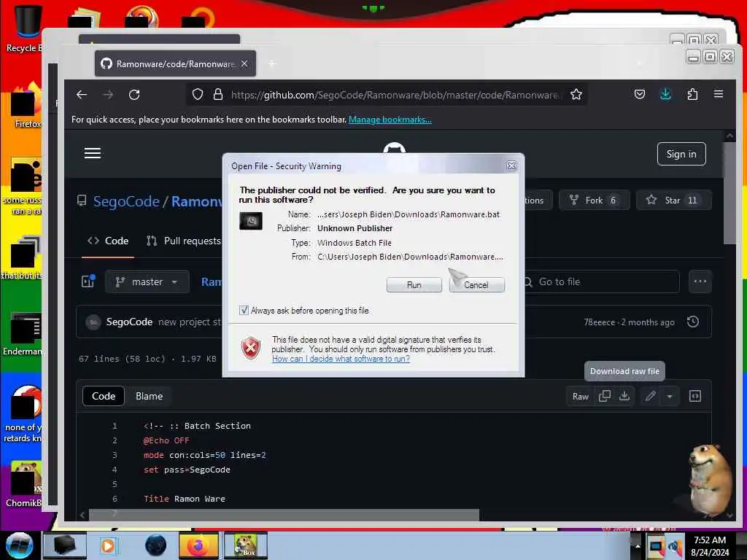Screen dimensions: 747x560
Task: Select the Code view toggle
Action: click(x=104, y=396)
